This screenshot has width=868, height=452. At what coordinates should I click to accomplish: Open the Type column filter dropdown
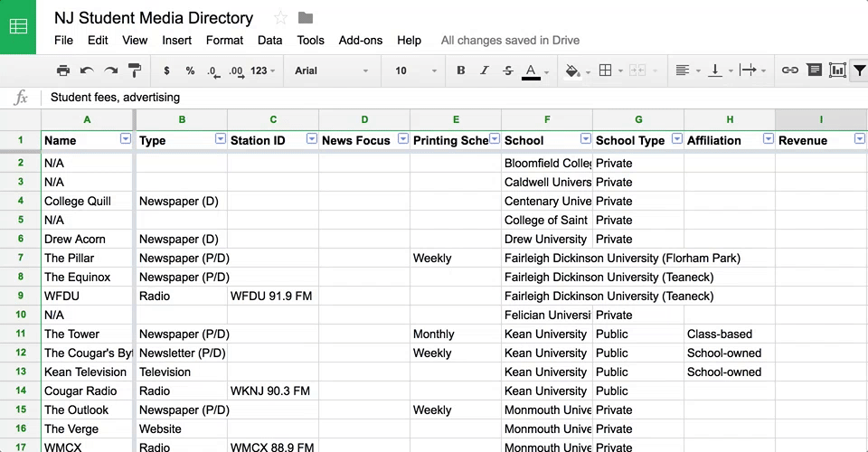pos(221,139)
